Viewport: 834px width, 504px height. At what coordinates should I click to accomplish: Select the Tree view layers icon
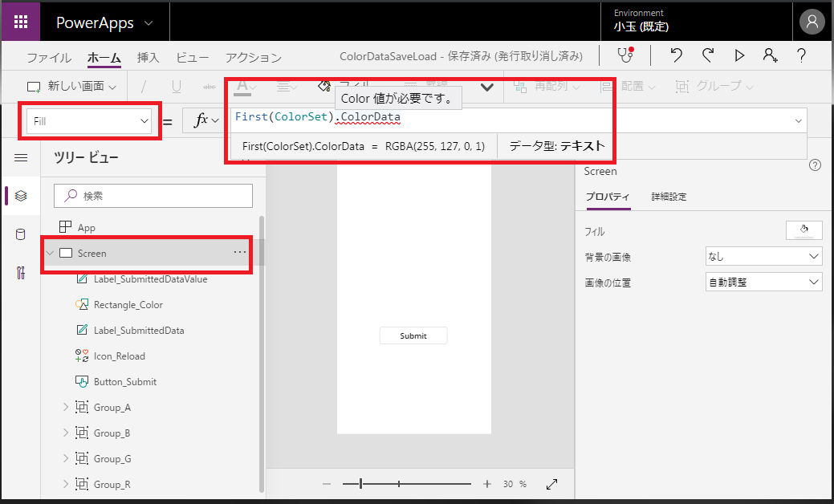point(21,196)
